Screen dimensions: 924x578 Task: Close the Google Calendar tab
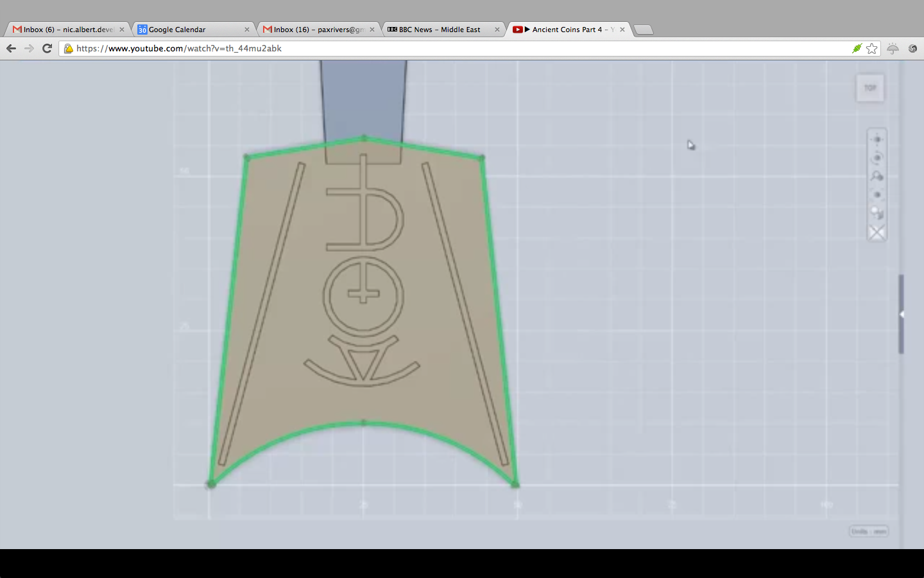pyautogui.click(x=246, y=30)
